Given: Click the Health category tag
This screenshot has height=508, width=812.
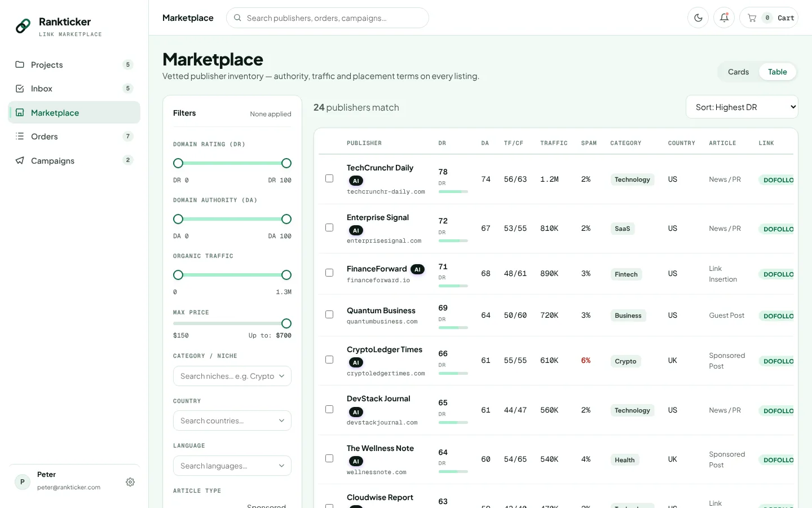Looking at the screenshot, I should tap(625, 460).
